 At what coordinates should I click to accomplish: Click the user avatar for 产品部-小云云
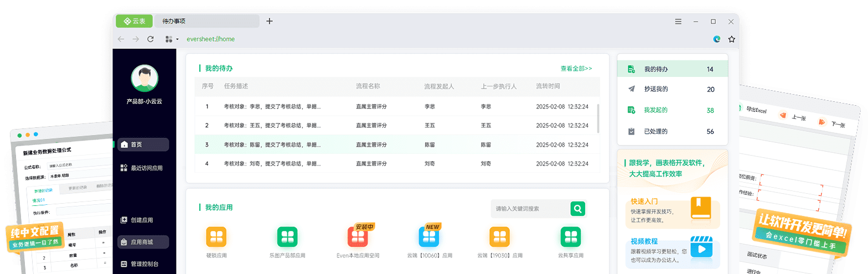(144, 78)
